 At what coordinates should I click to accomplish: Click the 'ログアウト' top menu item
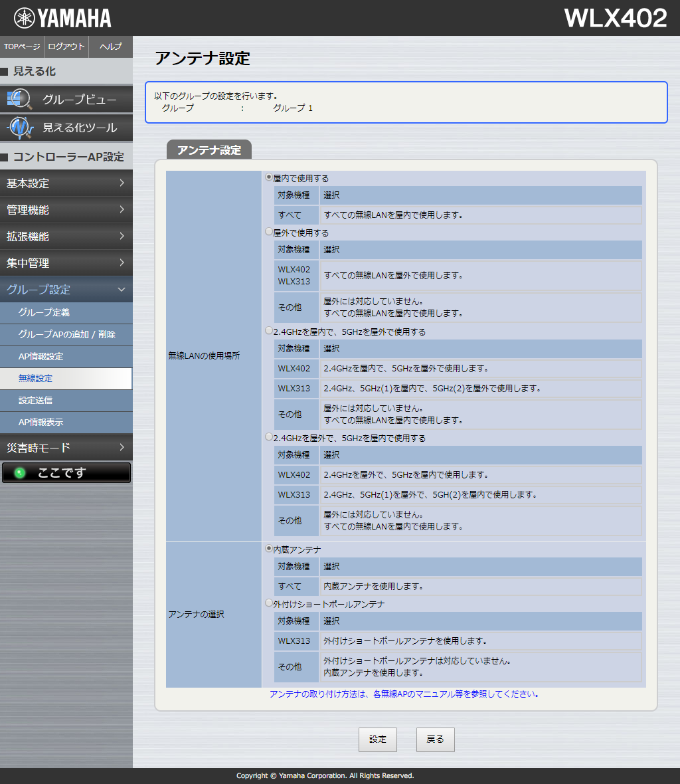(66, 47)
